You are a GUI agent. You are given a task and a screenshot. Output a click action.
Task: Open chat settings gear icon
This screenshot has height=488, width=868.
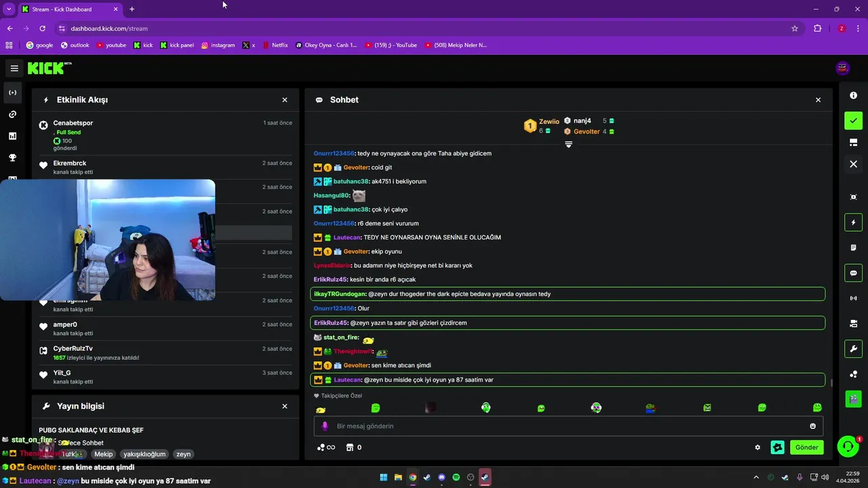pyautogui.click(x=757, y=447)
